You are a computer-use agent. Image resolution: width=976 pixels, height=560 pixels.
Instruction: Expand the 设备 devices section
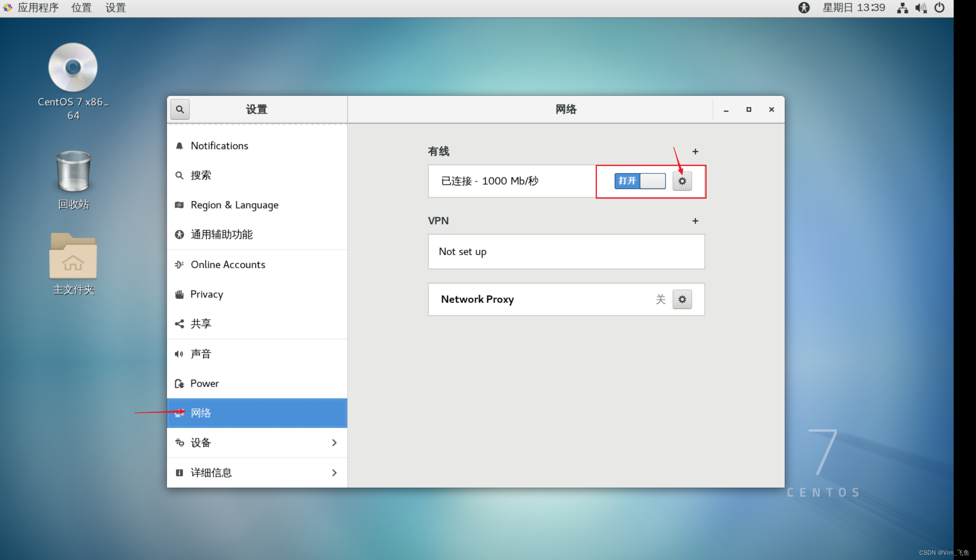(257, 442)
